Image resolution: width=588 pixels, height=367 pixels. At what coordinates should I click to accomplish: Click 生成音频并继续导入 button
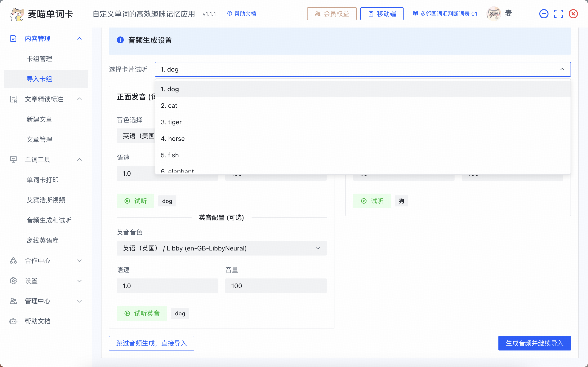pos(534,343)
